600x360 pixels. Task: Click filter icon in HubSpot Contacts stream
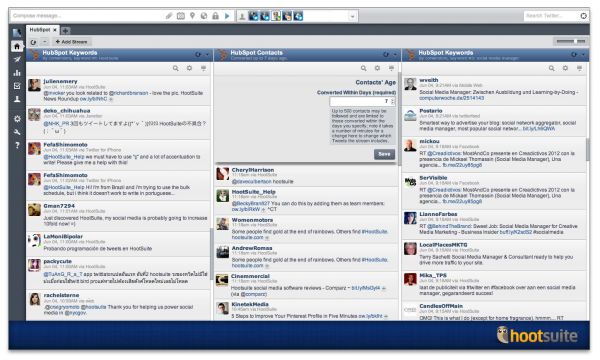click(391, 68)
